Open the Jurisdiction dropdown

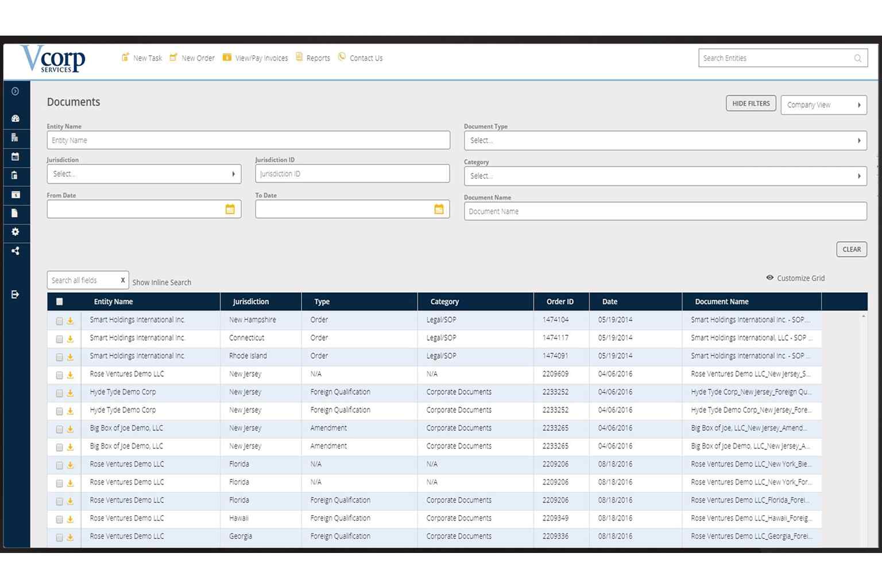click(x=144, y=174)
